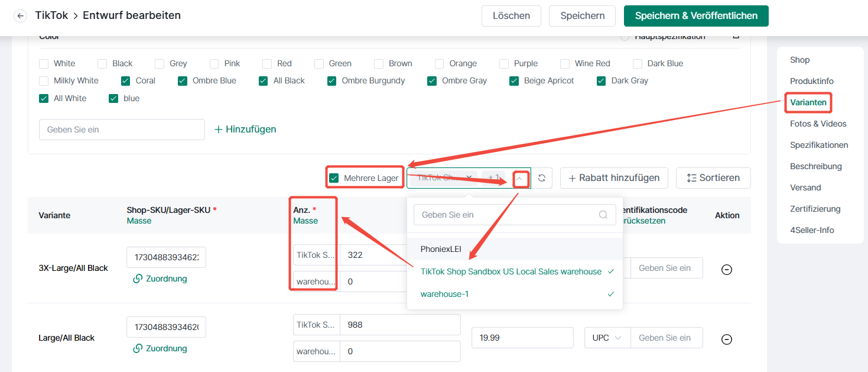Uncheck the Beige Apricot checkbox
The image size is (868, 372).
pyautogui.click(x=514, y=80)
